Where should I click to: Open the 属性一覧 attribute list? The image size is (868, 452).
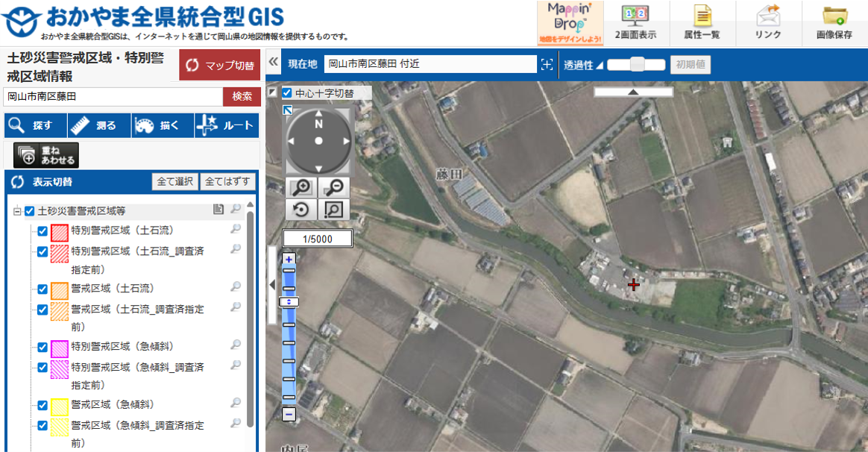coord(702,22)
